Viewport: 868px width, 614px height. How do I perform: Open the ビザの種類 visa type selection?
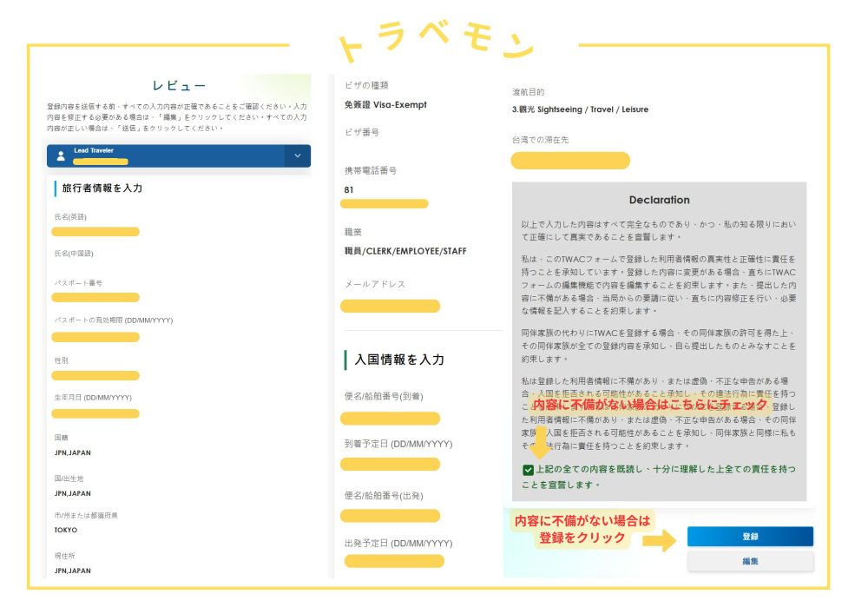tap(385, 105)
